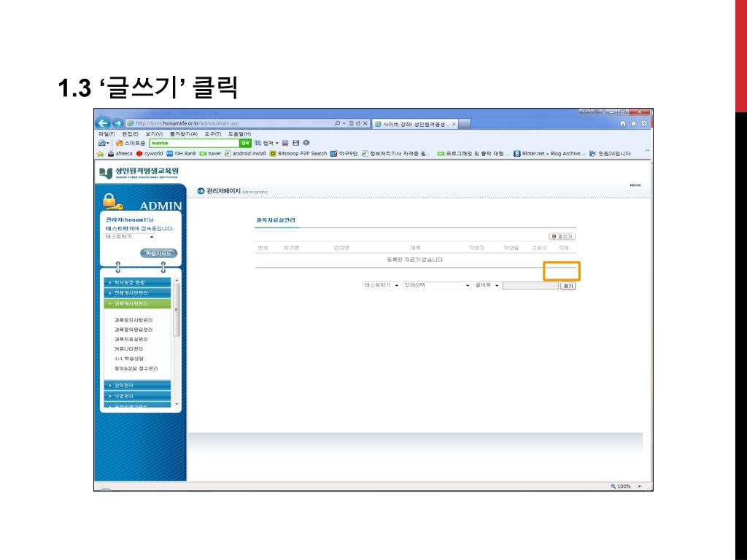Click the browser Forward arrow button
747x560 pixels.
[x=117, y=123]
